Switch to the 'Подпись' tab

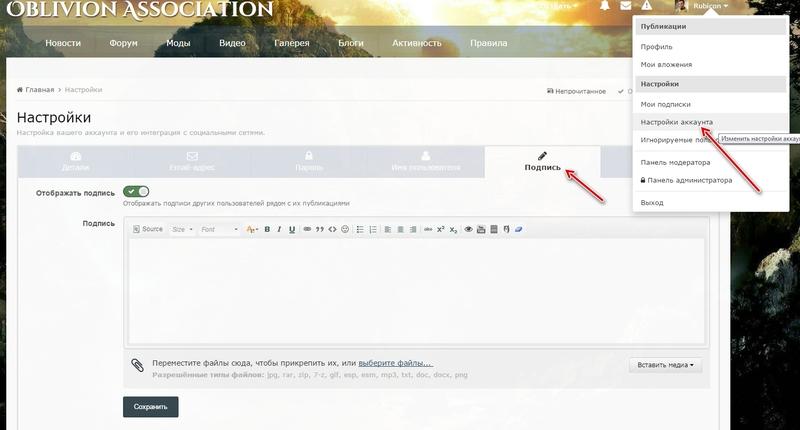click(542, 162)
